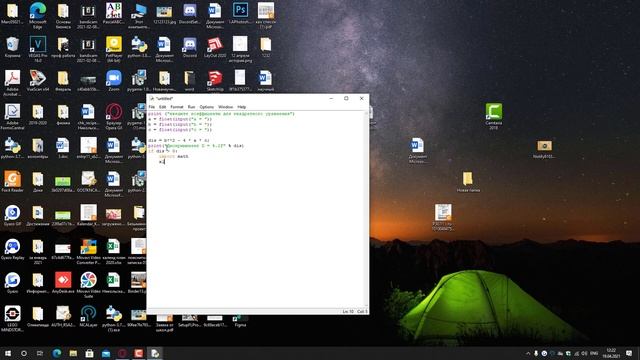Open the taskbar clock and date

click(x=611, y=353)
